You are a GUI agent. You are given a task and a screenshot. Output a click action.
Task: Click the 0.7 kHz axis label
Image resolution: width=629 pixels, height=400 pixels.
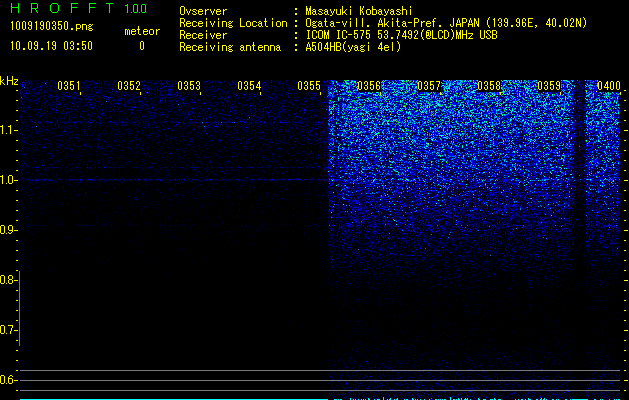point(8,330)
